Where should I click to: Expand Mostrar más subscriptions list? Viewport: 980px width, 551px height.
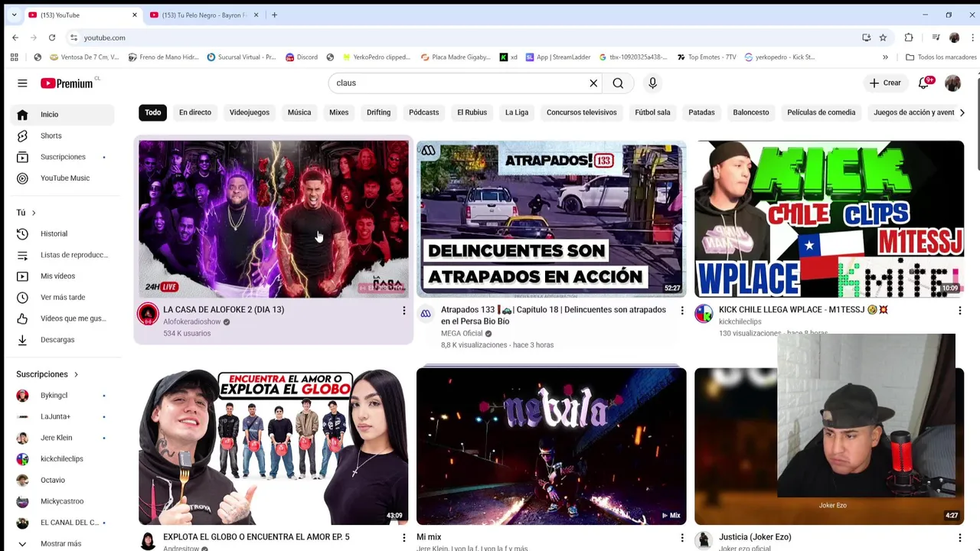[x=63, y=543]
